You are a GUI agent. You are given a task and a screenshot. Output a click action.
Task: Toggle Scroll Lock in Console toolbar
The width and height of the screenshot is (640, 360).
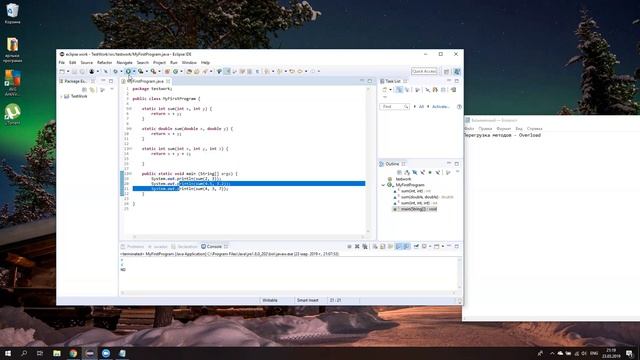(383, 247)
